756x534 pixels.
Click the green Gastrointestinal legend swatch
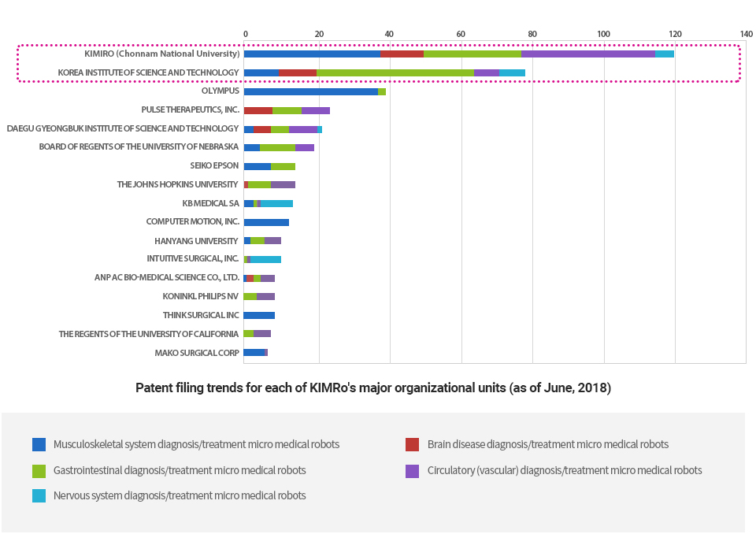pos(39,471)
